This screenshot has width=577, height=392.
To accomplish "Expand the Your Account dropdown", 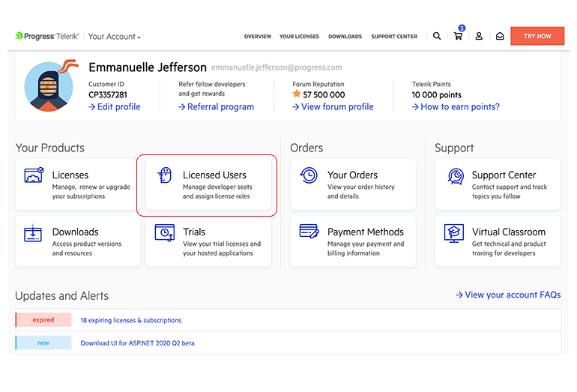I will [114, 37].
